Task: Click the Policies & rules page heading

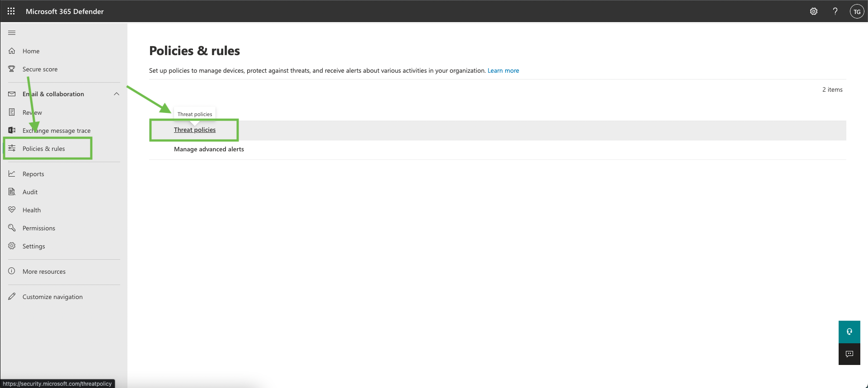Action: [x=194, y=51]
